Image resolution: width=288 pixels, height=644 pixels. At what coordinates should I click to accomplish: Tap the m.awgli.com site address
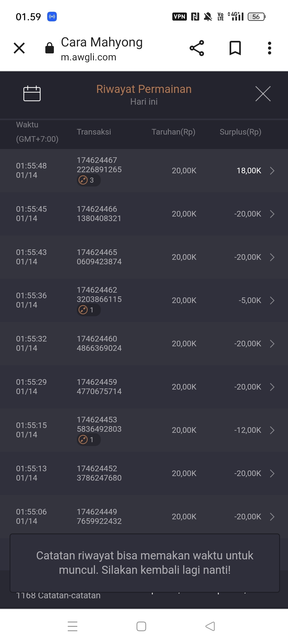[x=89, y=57]
